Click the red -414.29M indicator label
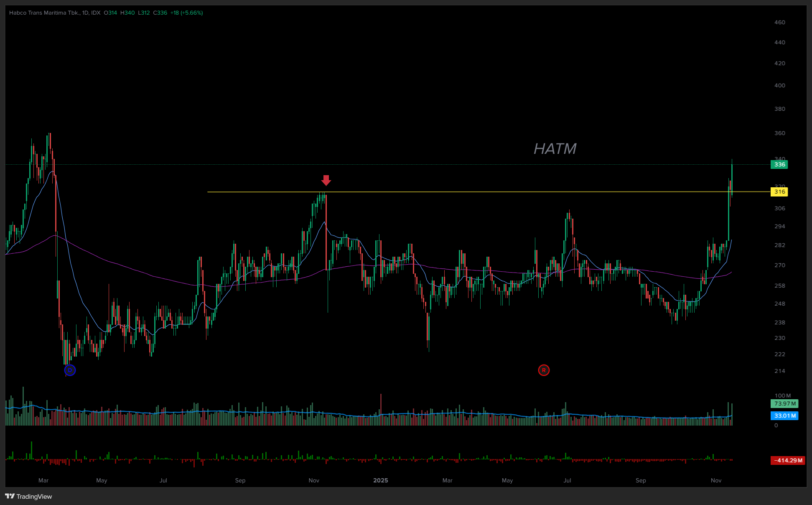Viewport: 812px width, 505px height. pos(787,460)
